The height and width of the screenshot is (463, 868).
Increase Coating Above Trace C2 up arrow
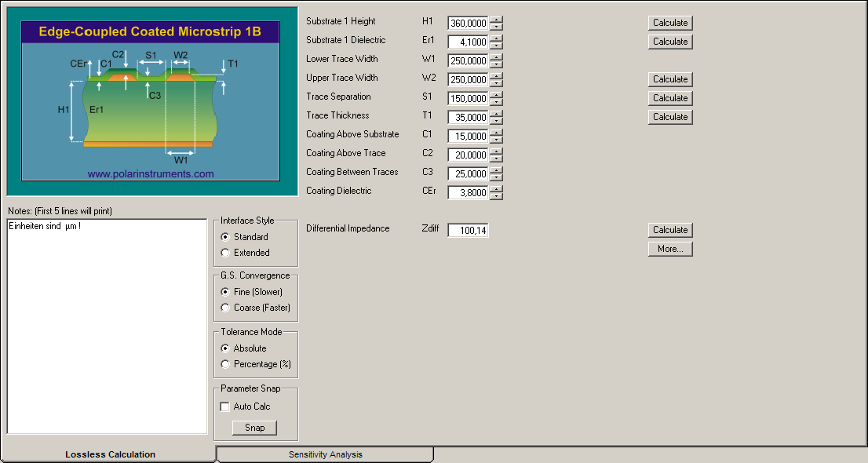click(497, 151)
